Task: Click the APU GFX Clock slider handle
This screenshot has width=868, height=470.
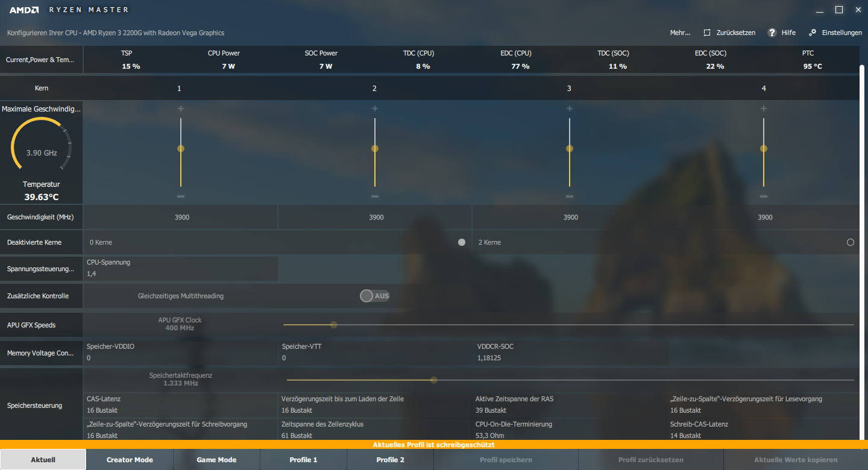Action: (333, 324)
